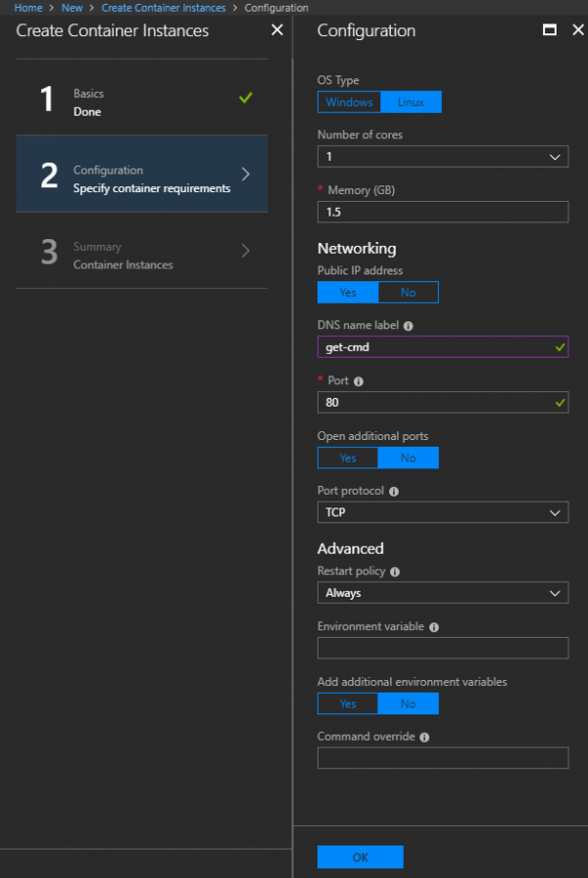Open step 2 Configuration
The width and height of the screenshot is (588, 878).
click(142, 174)
